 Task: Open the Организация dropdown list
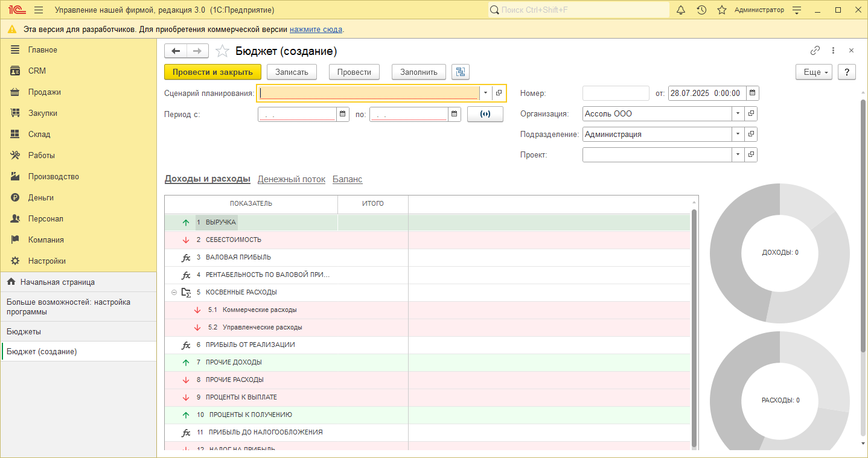pyautogui.click(x=738, y=113)
